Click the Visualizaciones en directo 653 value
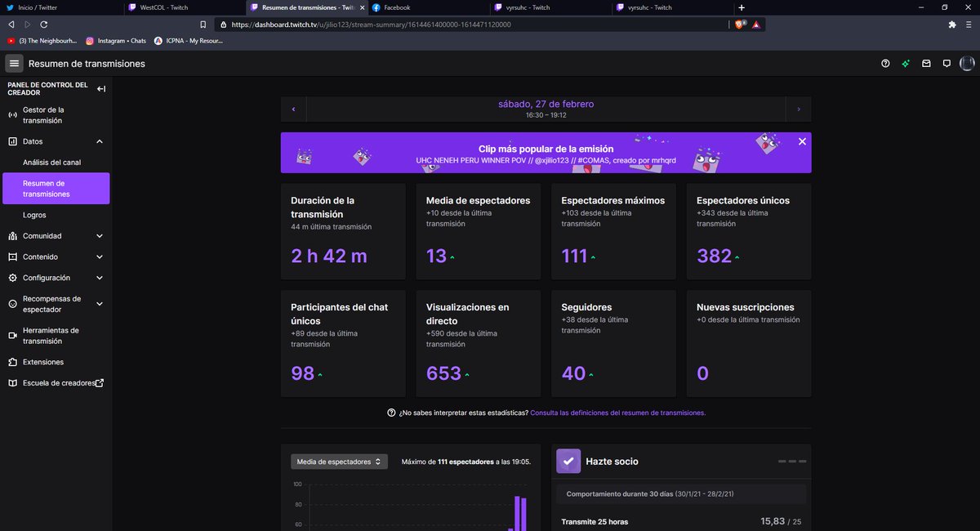This screenshot has height=531, width=980. (x=443, y=373)
